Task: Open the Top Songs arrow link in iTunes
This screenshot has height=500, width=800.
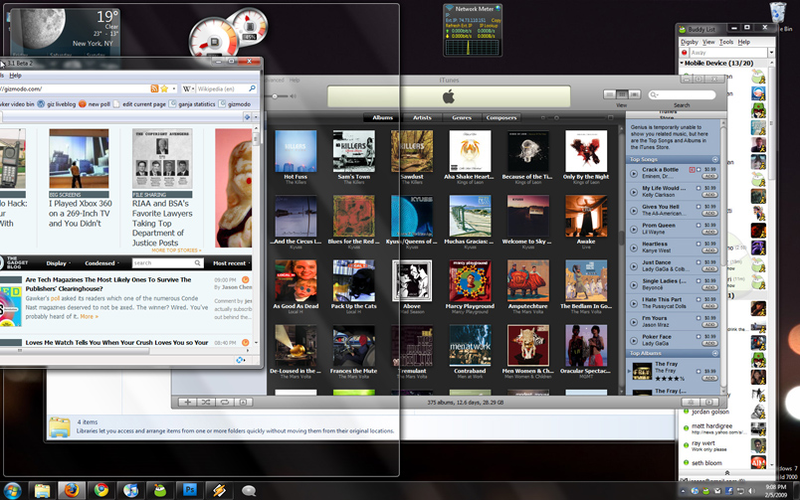Action: 715,159
